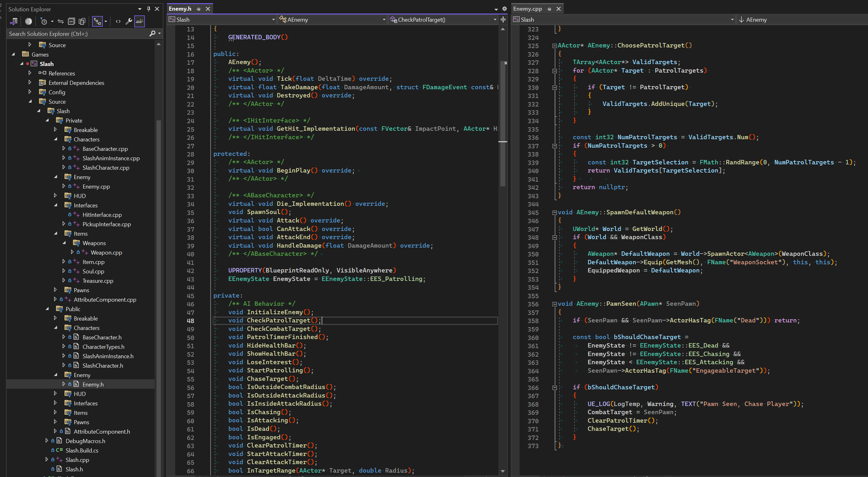The width and height of the screenshot is (868, 477).
Task: Collapse the Private folder
Action: tap(47, 120)
